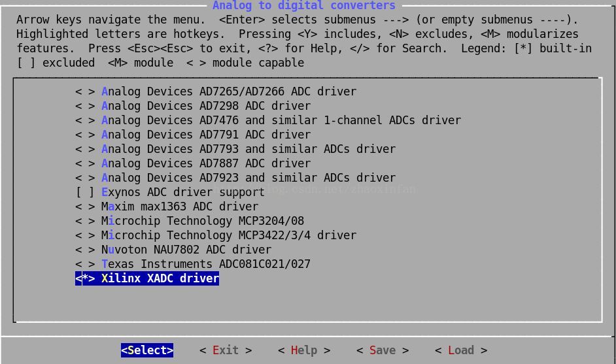Viewport: 616px width, 364px height.
Task: Toggle the AD7887 ADC driver checkbox
Action: point(85,163)
